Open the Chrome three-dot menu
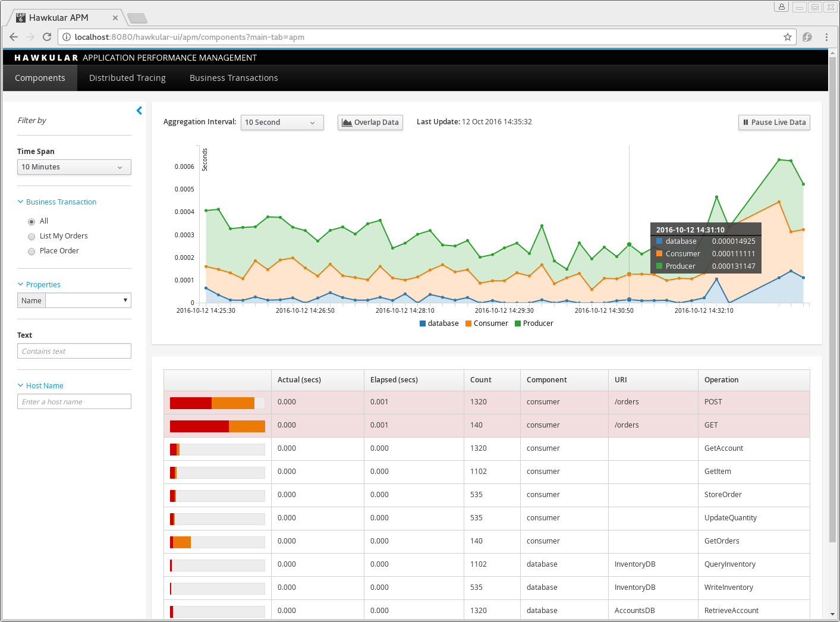The height and width of the screenshot is (622, 840). click(x=826, y=37)
